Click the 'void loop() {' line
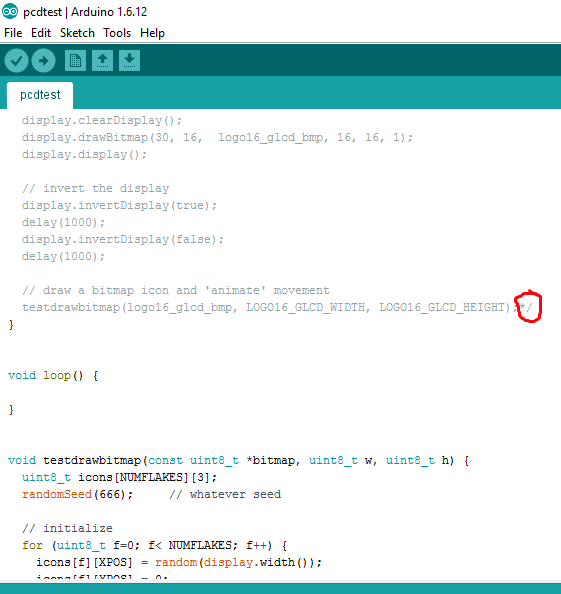 pos(53,375)
